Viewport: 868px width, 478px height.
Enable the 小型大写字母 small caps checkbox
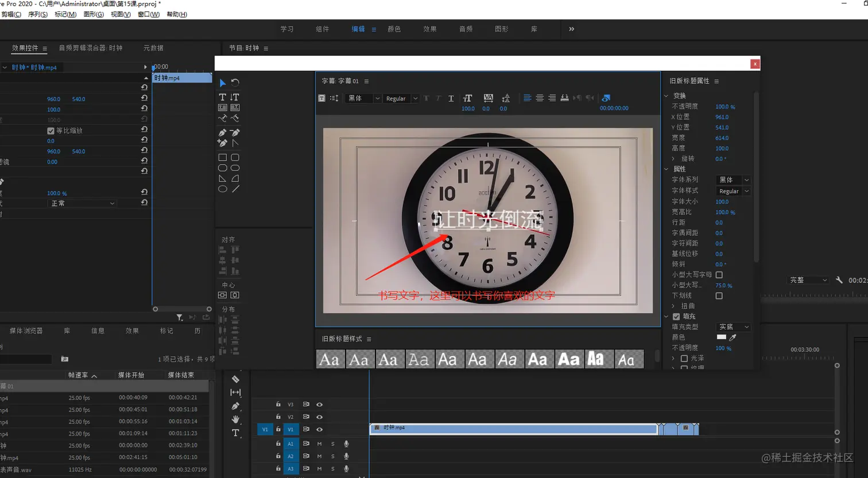(x=719, y=275)
